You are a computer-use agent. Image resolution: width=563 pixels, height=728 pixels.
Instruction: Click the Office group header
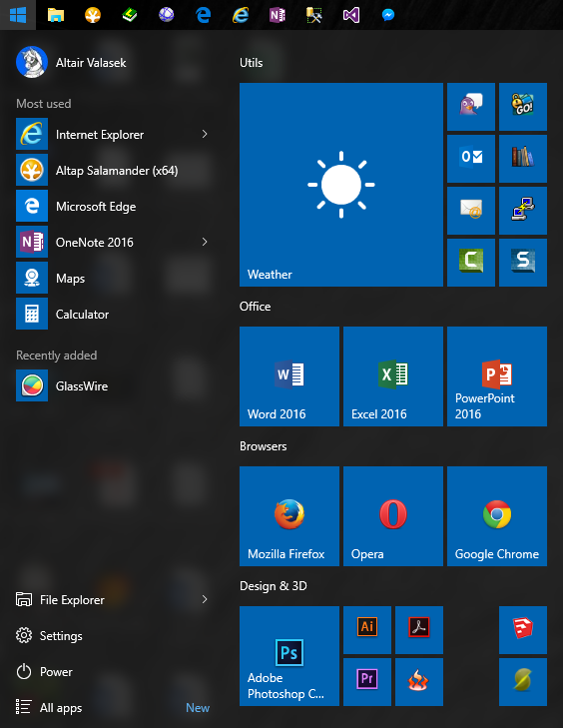[255, 307]
